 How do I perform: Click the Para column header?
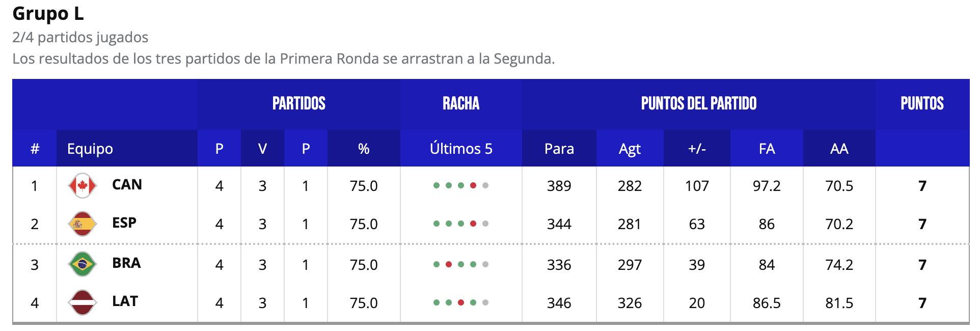coord(559,149)
